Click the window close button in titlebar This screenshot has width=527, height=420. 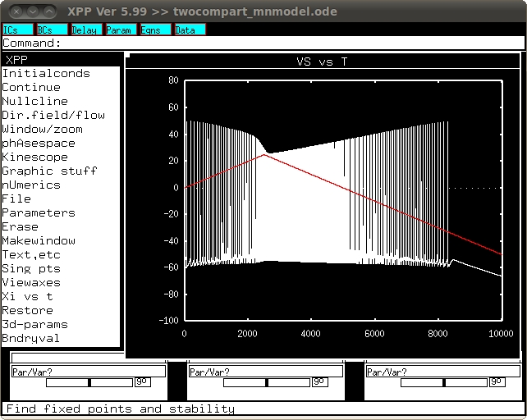16,11
